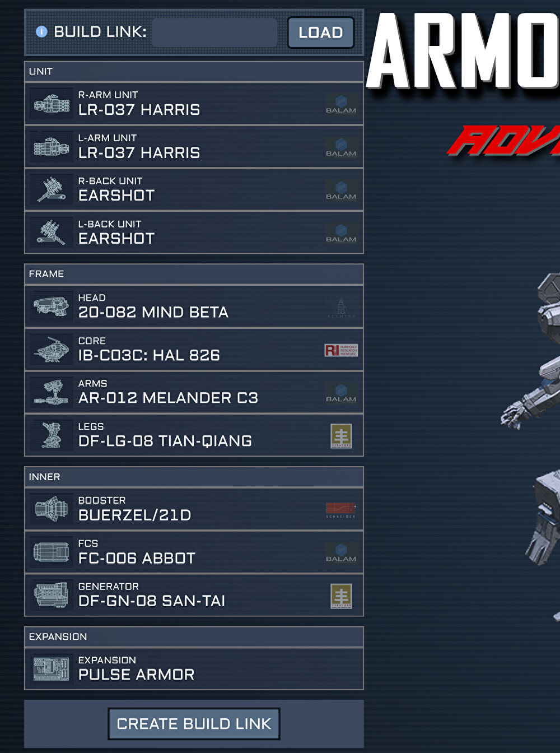
Task: Open the L-ARM UNIT LR-037 HARRIS selector
Action: point(194,147)
